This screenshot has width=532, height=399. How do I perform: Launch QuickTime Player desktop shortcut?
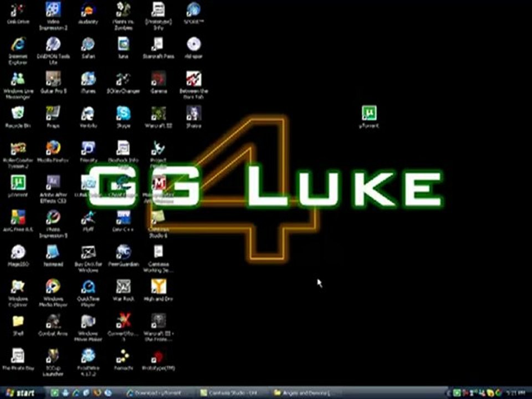88,294
